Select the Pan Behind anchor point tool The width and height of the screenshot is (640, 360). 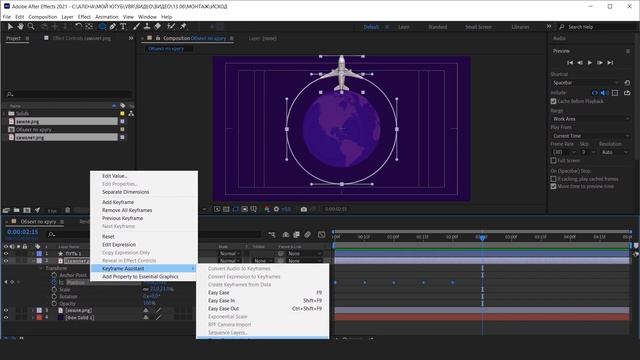coord(89,27)
